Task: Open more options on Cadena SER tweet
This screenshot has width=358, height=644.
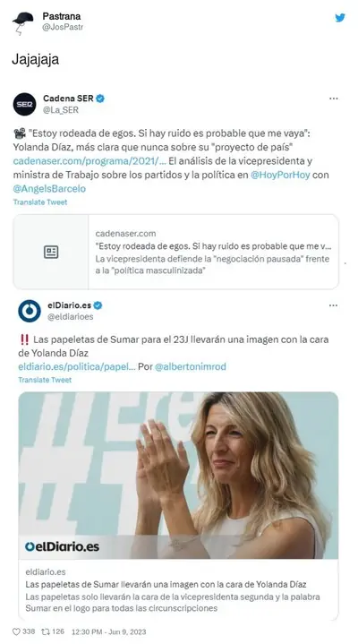Action: pos(334,99)
